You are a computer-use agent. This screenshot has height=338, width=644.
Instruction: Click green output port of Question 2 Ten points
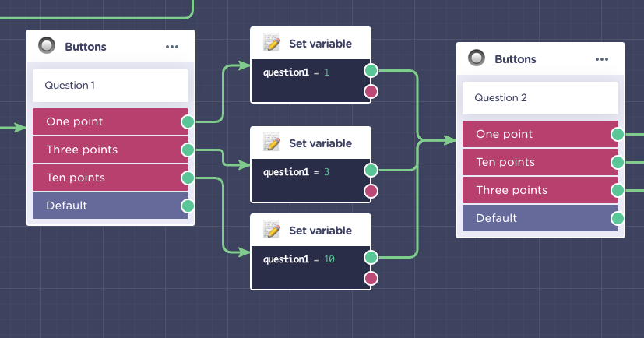618,162
